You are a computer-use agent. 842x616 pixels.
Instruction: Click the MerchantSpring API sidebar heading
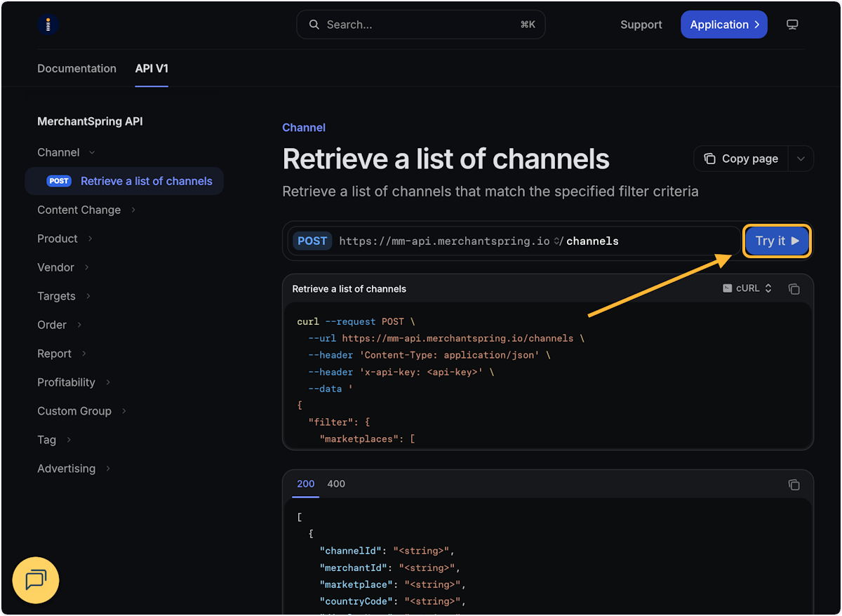(90, 121)
